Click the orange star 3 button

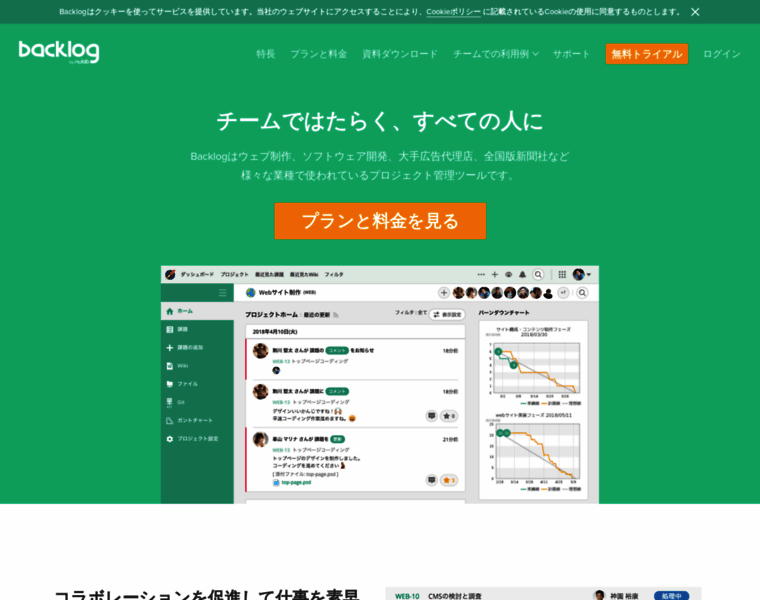(x=449, y=480)
